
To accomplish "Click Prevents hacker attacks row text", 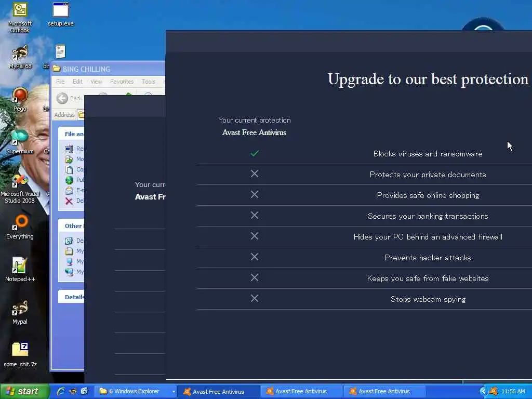I will [x=428, y=258].
